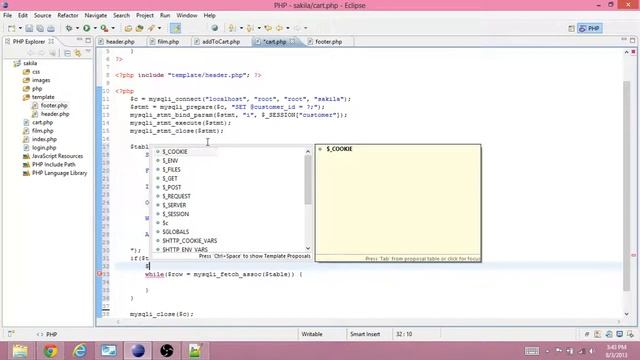Minimize the PHP Explorer panel
This screenshot has height=360, width=640.
pyautogui.click(x=80, y=40)
